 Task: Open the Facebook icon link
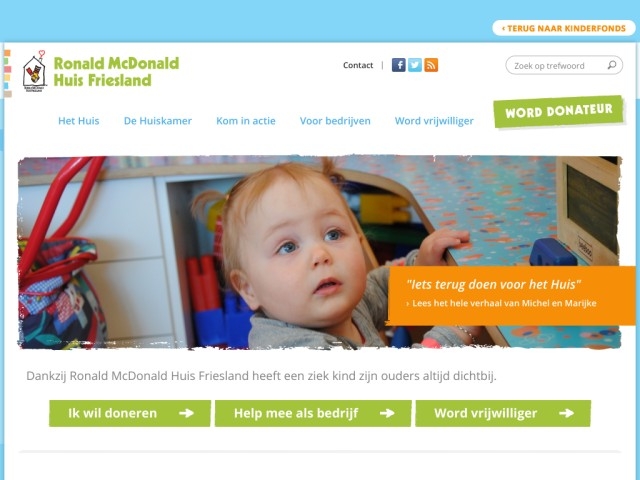pyautogui.click(x=398, y=65)
